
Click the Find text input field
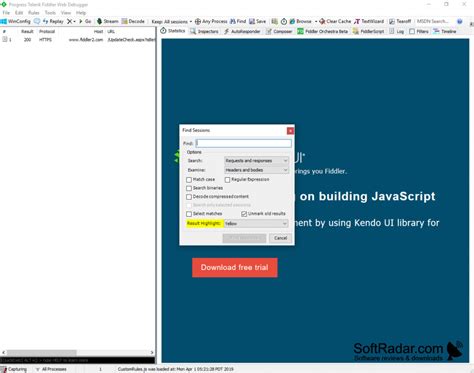point(243,143)
